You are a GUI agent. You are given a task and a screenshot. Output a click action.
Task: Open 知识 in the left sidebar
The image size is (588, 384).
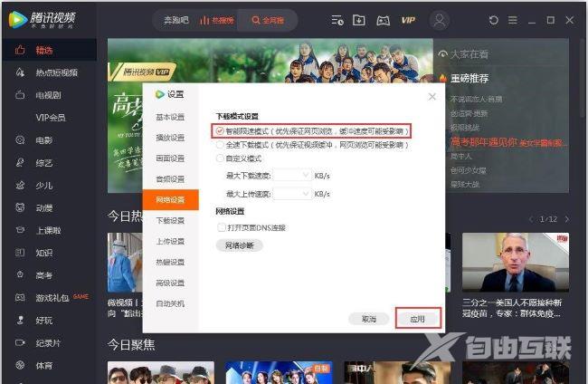tap(50, 253)
